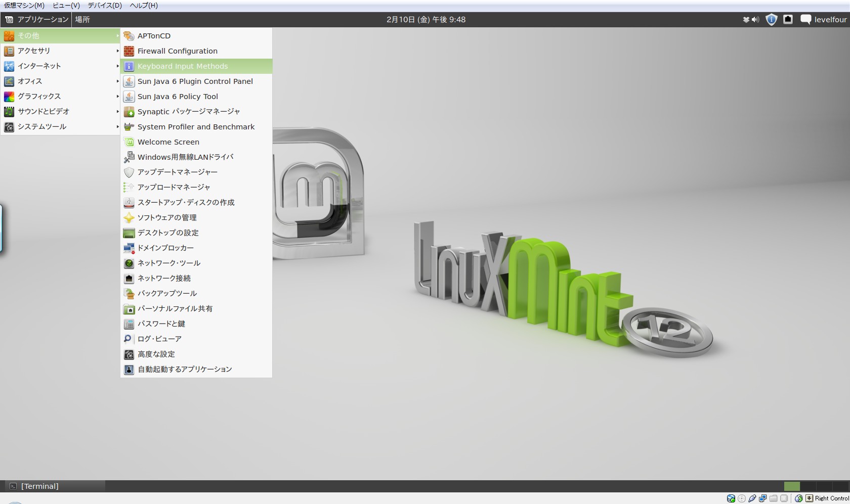The width and height of the screenshot is (850, 504).
Task: Click the APTonCD disc icon
Action: coord(129,36)
